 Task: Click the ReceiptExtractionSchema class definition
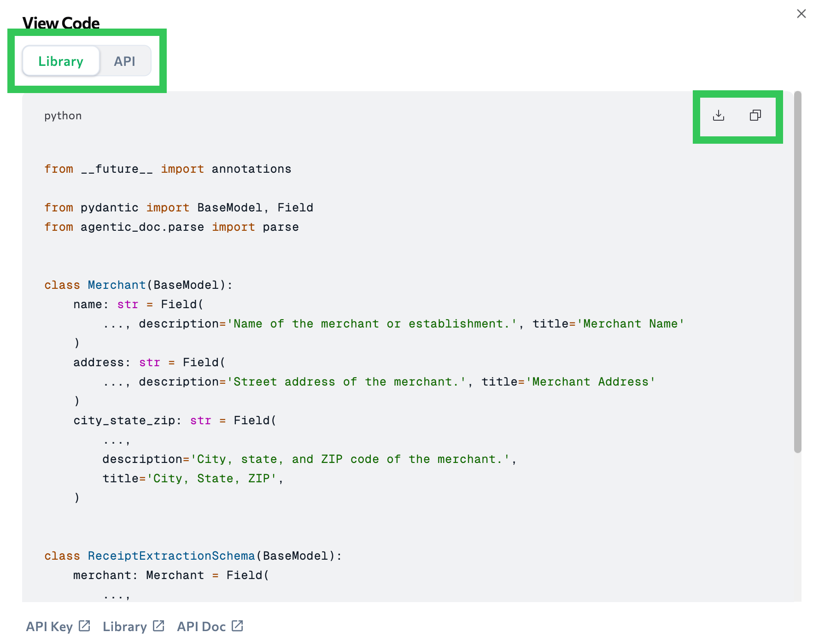(171, 556)
